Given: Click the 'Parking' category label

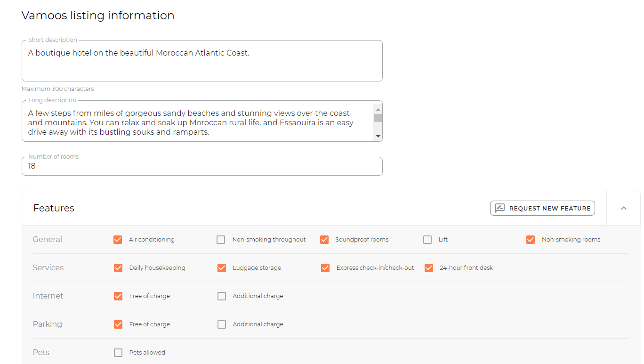Looking at the screenshot, I should (x=48, y=324).
